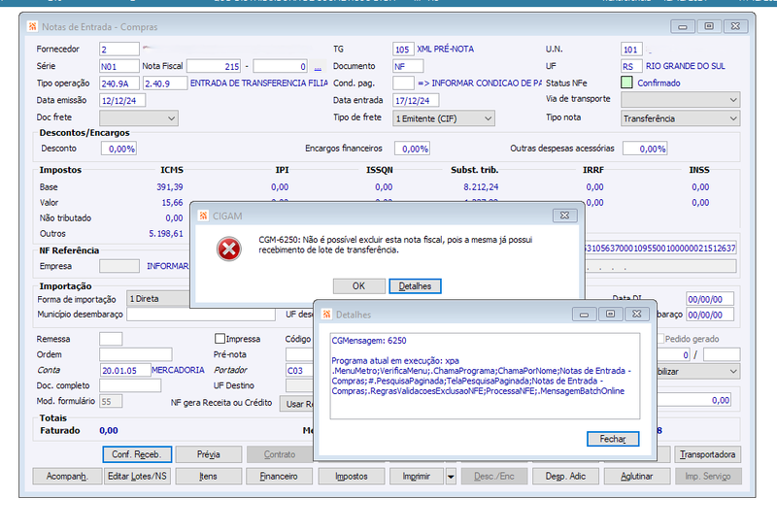Click the Itens button

coord(209,476)
